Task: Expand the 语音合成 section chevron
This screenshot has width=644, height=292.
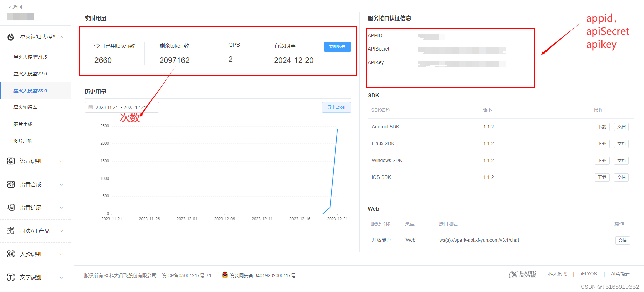Action: pyautogui.click(x=61, y=185)
